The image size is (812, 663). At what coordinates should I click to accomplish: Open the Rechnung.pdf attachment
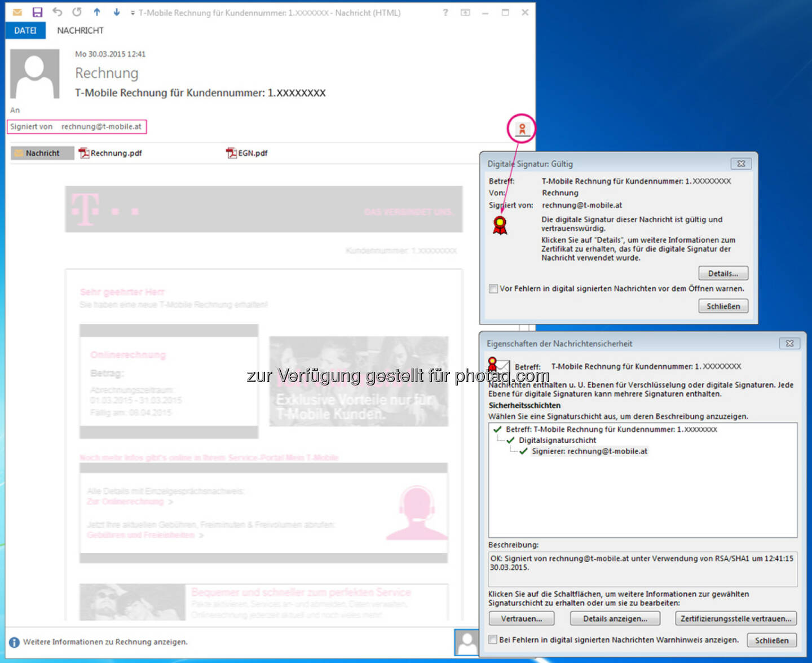tap(111, 153)
